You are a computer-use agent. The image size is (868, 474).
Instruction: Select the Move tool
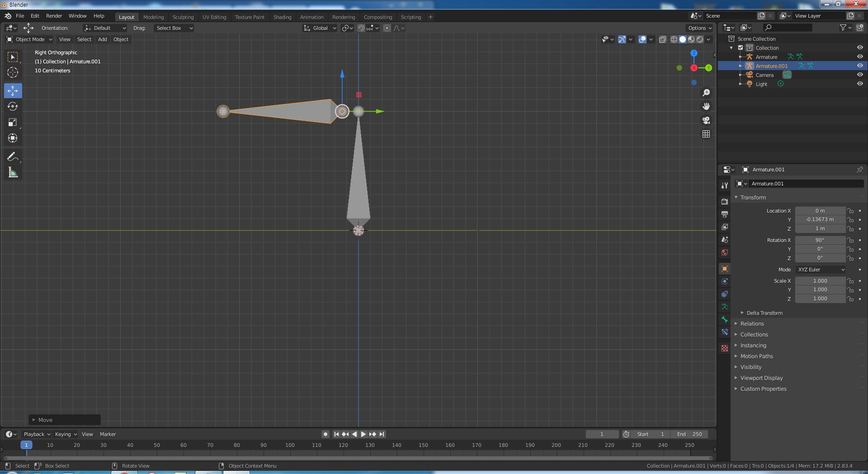coord(13,90)
